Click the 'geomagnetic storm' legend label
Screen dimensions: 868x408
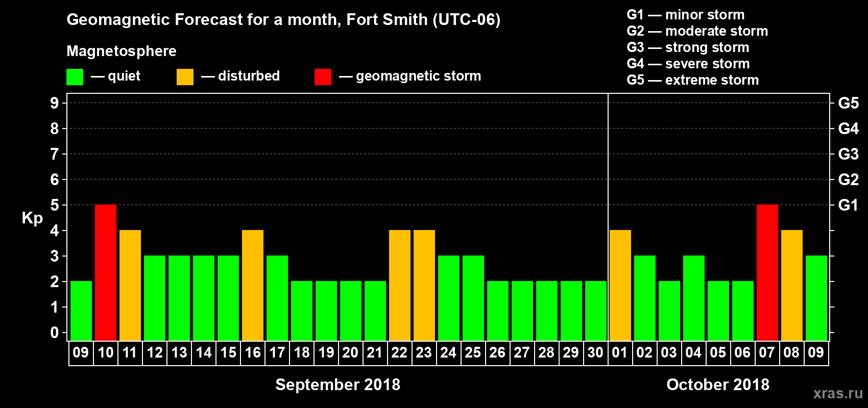tap(419, 76)
